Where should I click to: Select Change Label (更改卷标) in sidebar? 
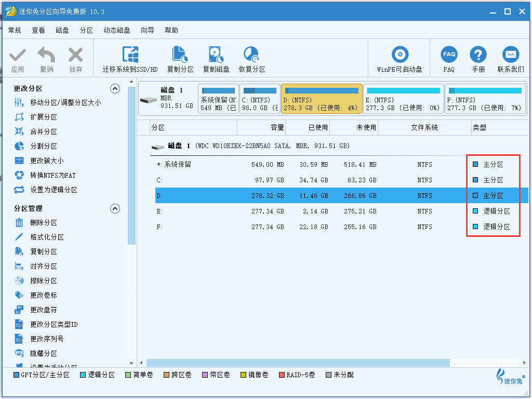coord(36,295)
